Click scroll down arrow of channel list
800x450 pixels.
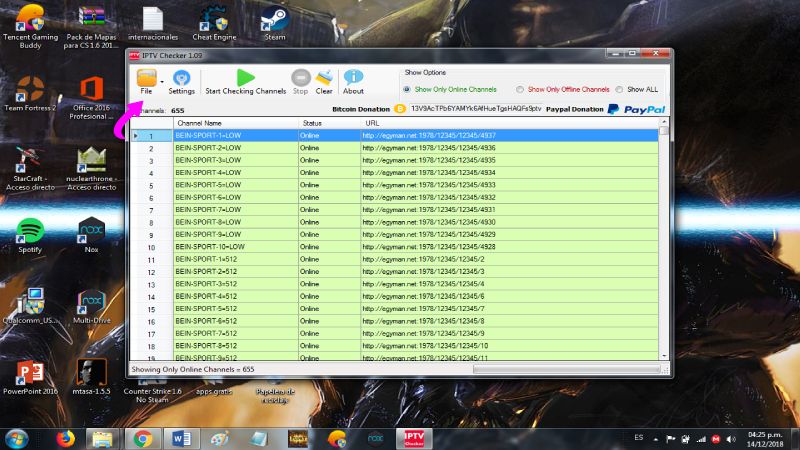(664, 356)
